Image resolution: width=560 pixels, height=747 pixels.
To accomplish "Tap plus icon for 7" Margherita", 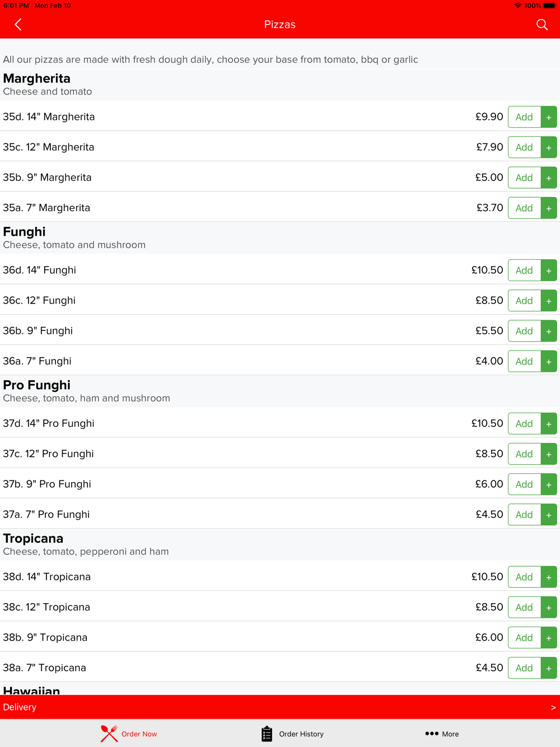I will [549, 208].
